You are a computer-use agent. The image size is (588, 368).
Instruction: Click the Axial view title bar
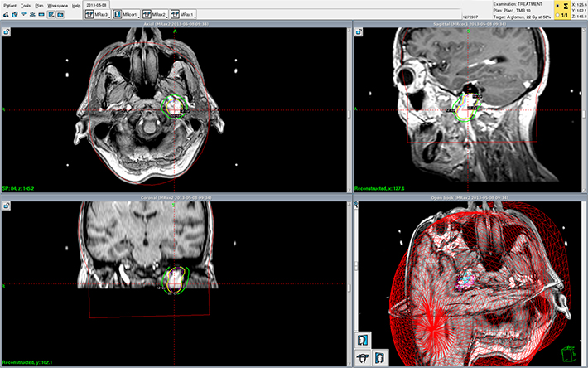point(176,24)
